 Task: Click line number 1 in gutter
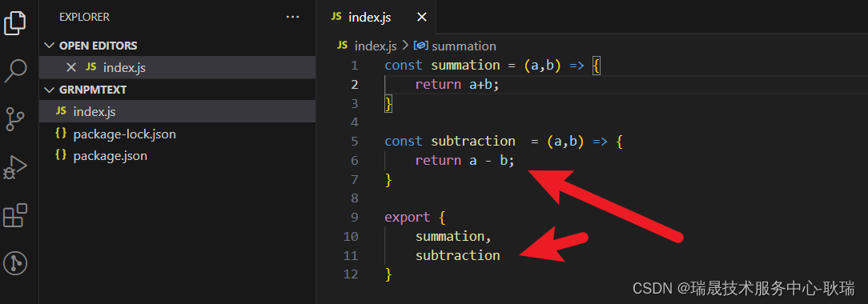[x=354, y=66]
